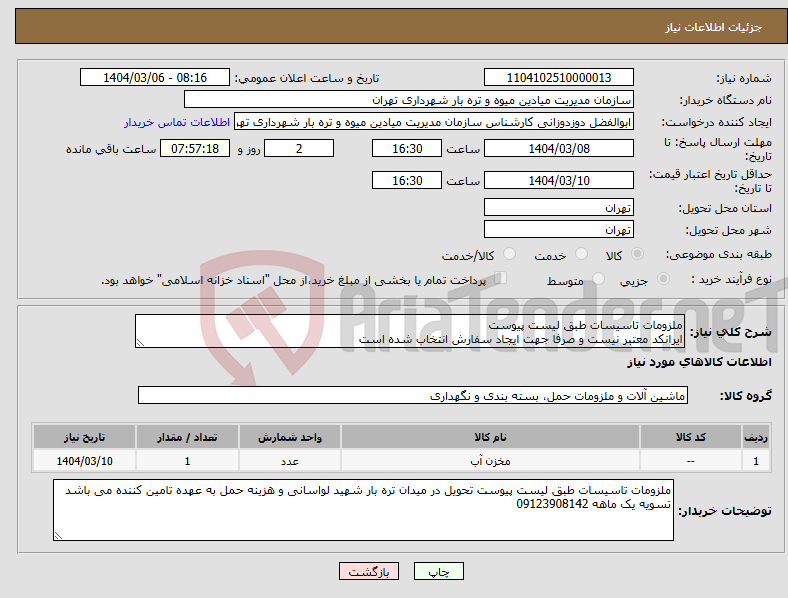Select the کالا/خدمت radio button
788x598 pixels.
[510, 254]
